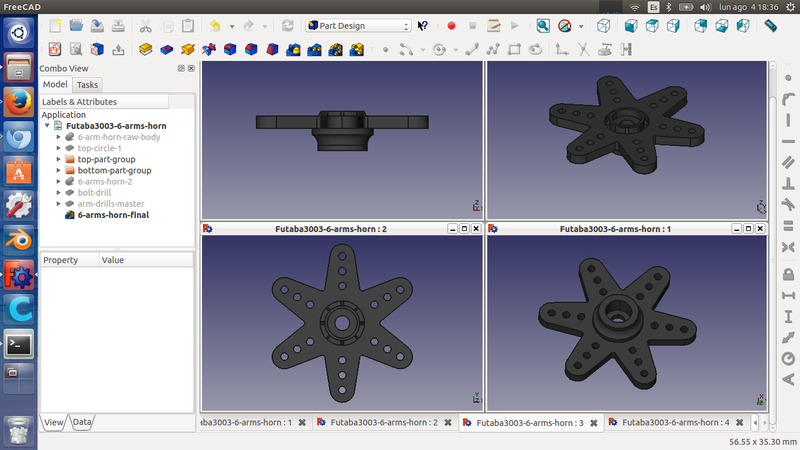Viewport: 800px width, 450px height.
Task: Click the What's This help icon
Action: [x=423, y=26]
